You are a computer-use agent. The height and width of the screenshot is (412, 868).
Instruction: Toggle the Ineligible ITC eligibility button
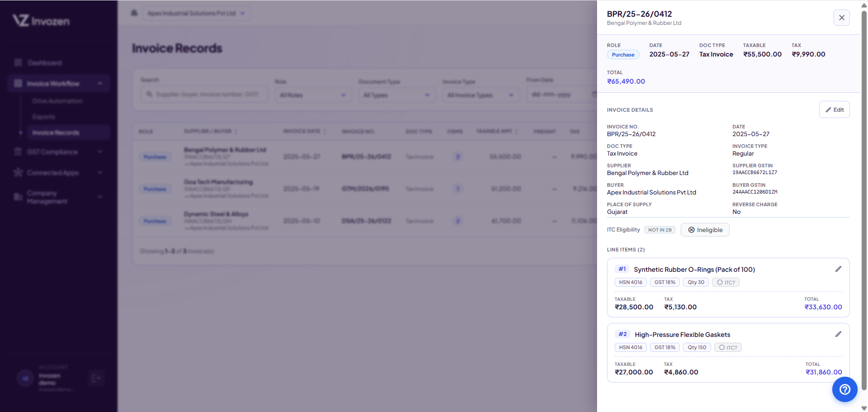pyautogui.click(x=705, y=230)
